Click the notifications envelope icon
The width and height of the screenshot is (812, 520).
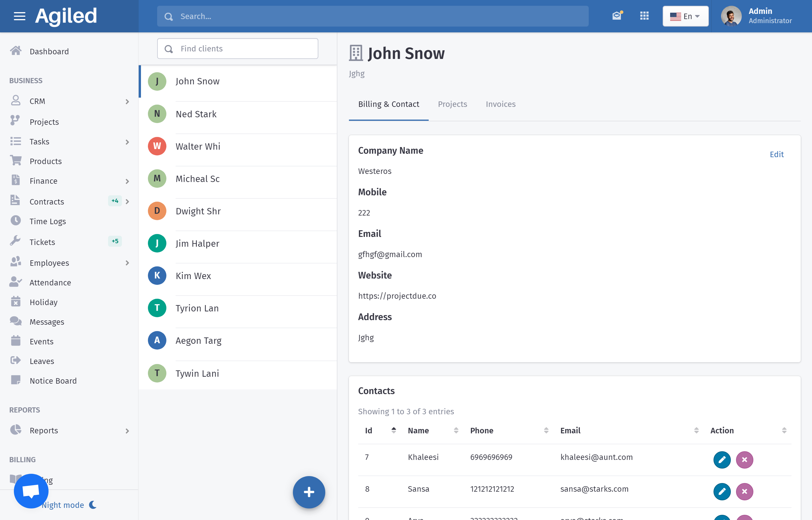[x=617, y=16]
